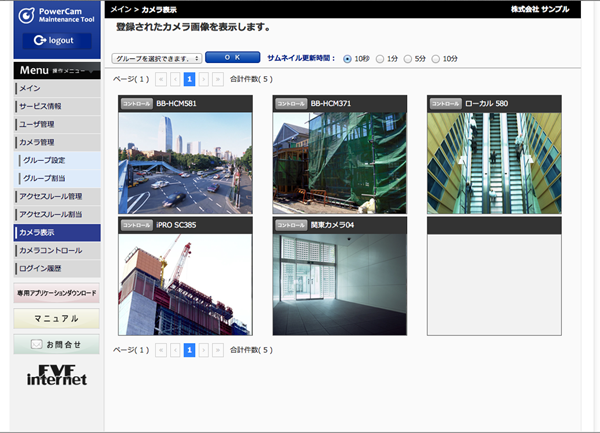Open control for camera BB-HCM581
Image resolution: width=600 pixels, height=433 pixels.
(x=135, y=103)
